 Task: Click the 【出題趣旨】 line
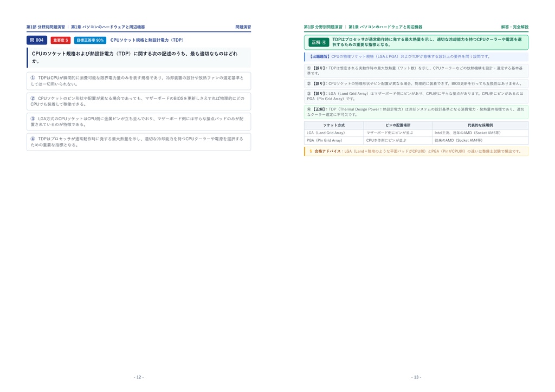tap(416, 56)
